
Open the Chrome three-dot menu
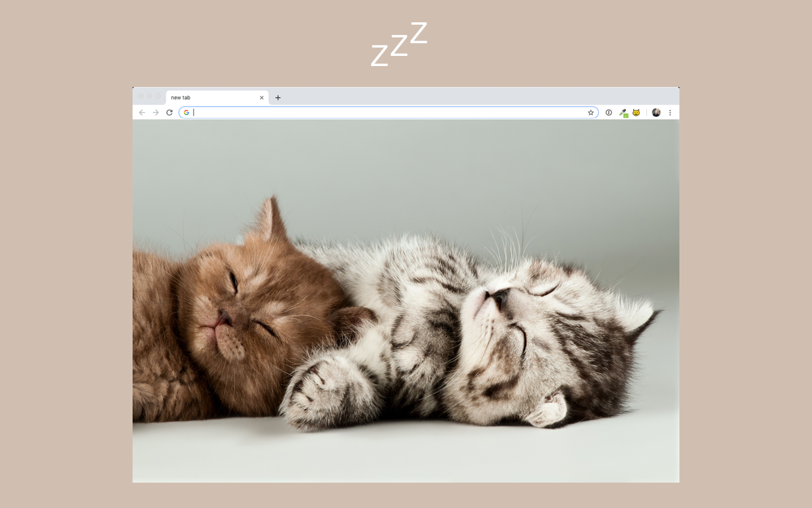click(670, 112)
